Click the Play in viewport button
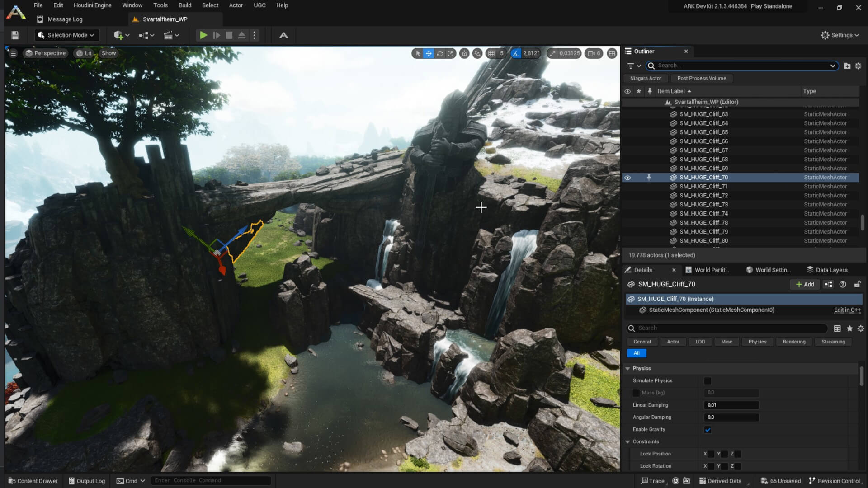 [x=203, y=35]
